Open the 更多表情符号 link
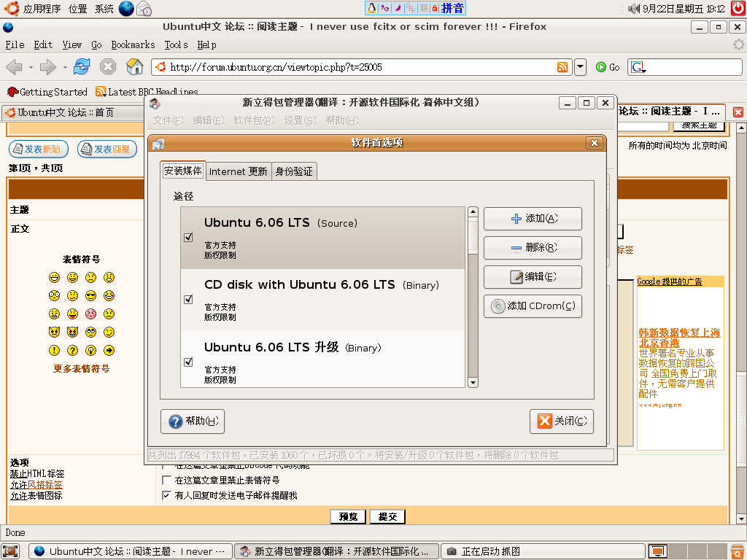Viewport: 747px width, 560px height. point(82,368)
